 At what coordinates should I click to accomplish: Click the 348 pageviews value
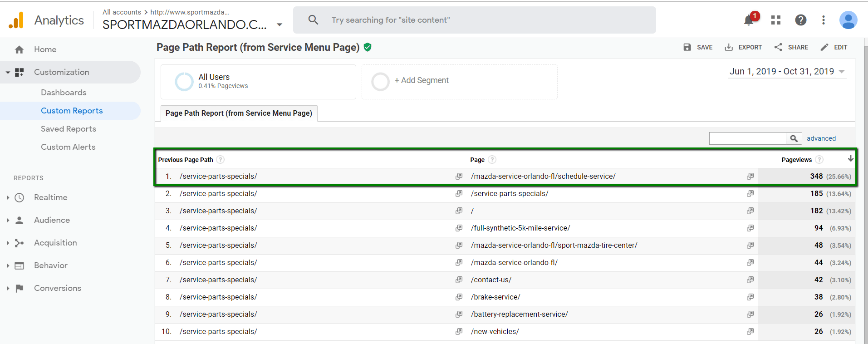(816, 176)
